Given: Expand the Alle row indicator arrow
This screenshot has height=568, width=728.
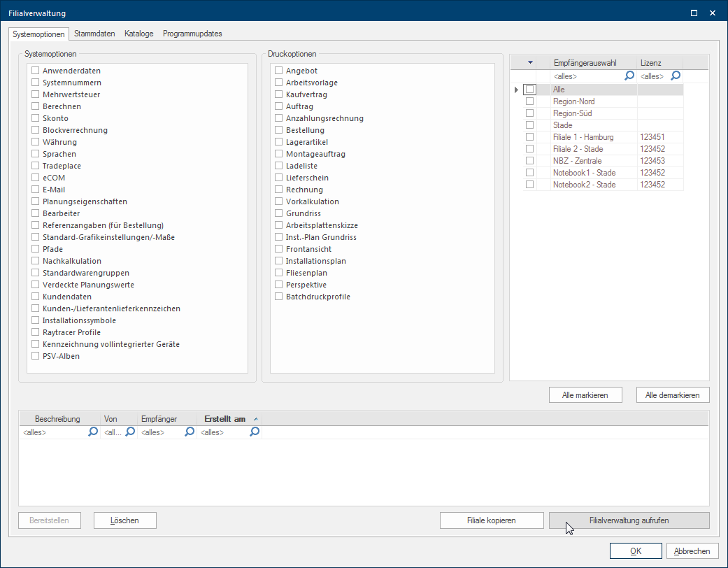Looking at the screenshot, I should [x=516, y=90].
